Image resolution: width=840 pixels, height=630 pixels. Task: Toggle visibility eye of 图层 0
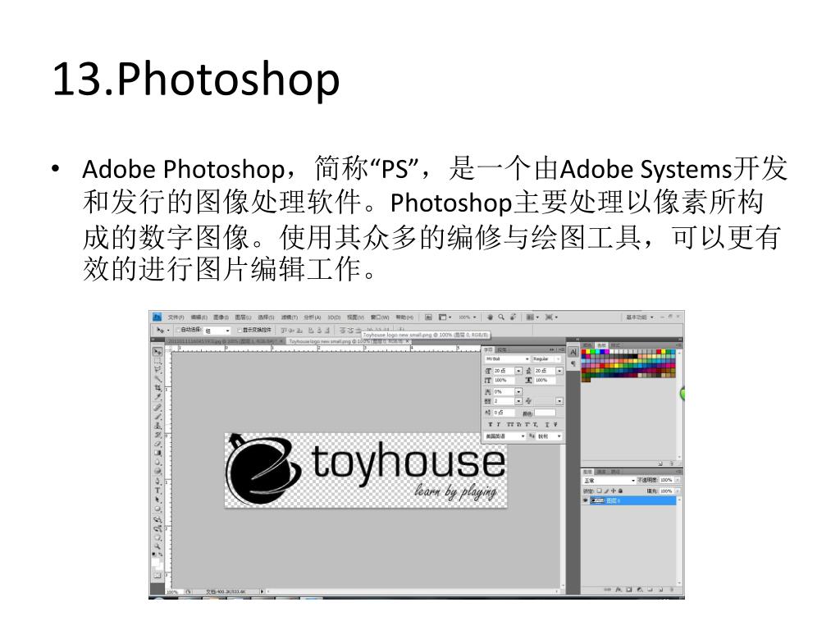[x=585, y=500]
